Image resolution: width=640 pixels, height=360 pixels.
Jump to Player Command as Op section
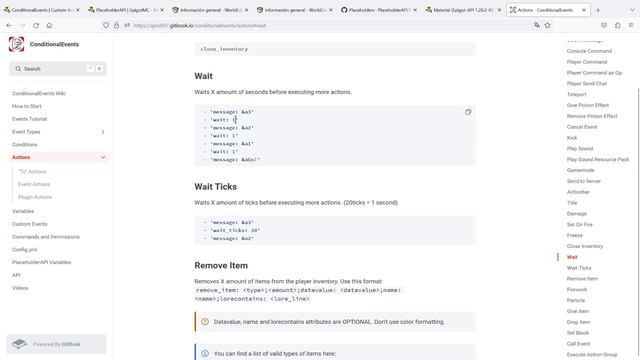(594, 73)
